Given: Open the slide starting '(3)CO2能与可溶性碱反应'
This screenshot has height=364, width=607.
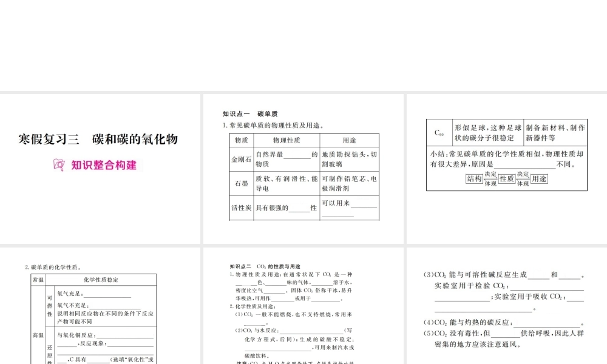Looking at the screenshot, I should click(x=507, y=306).
